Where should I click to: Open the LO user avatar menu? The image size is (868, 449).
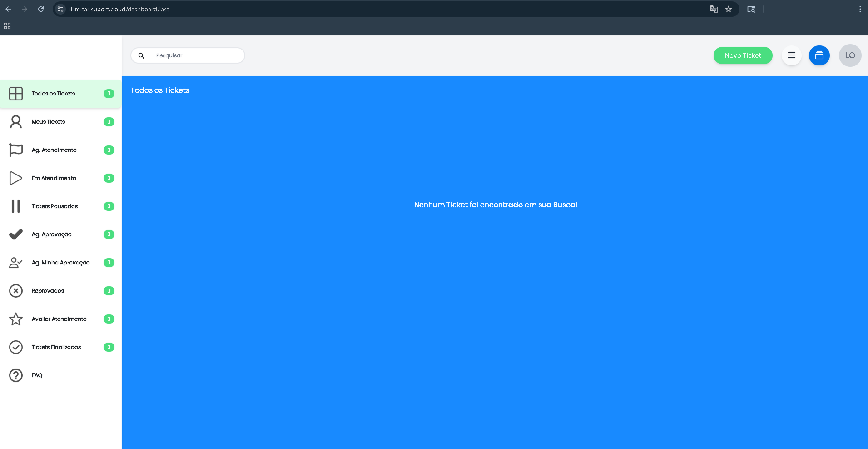[850, 55]
